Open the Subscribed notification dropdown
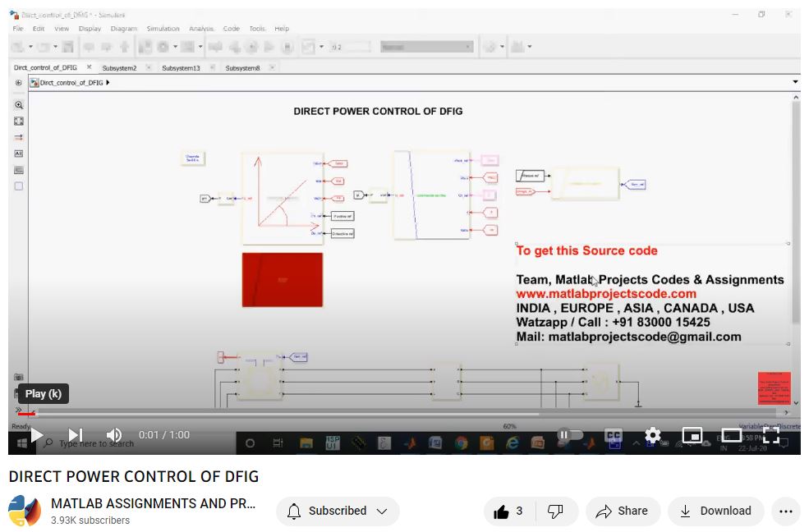The width and height of the screenshot is (809, 532). [338, 511]
